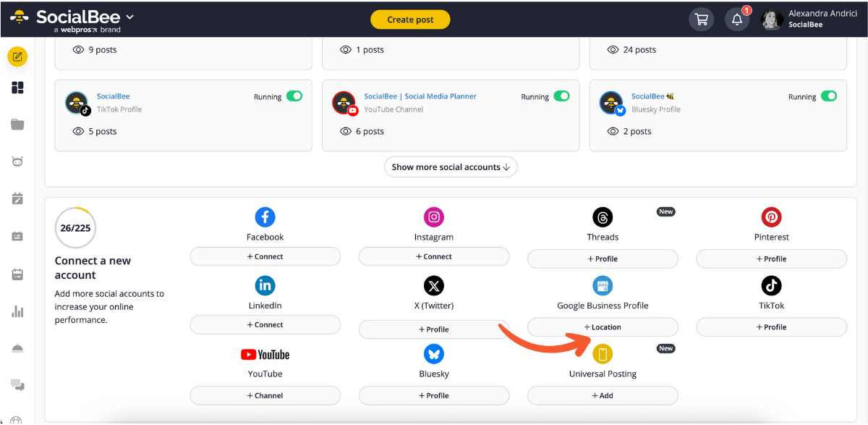
Task: Open the folder icon in sidebar
Action: [x=17, y=125]
